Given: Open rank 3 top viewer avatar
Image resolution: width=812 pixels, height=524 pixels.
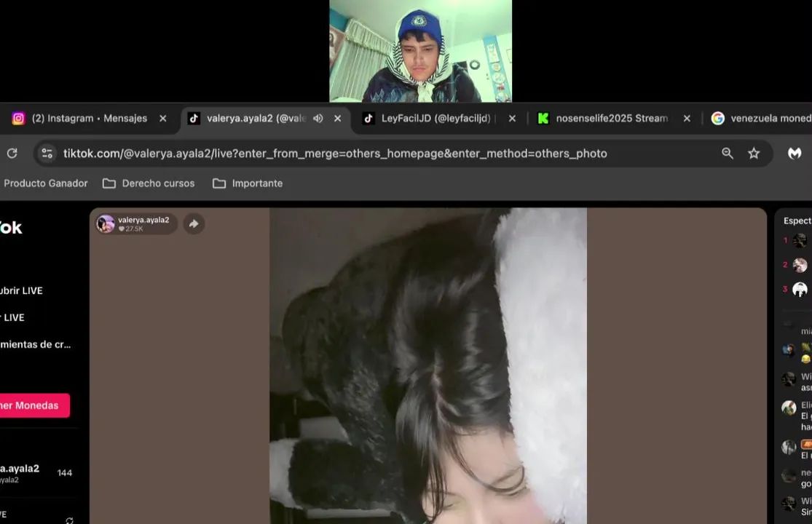Looking at the screenshot, I should pyautogui.click(x=800, y=289).
